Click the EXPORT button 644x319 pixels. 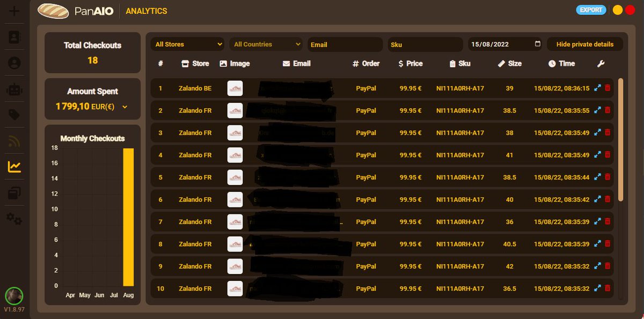[591, 10]
